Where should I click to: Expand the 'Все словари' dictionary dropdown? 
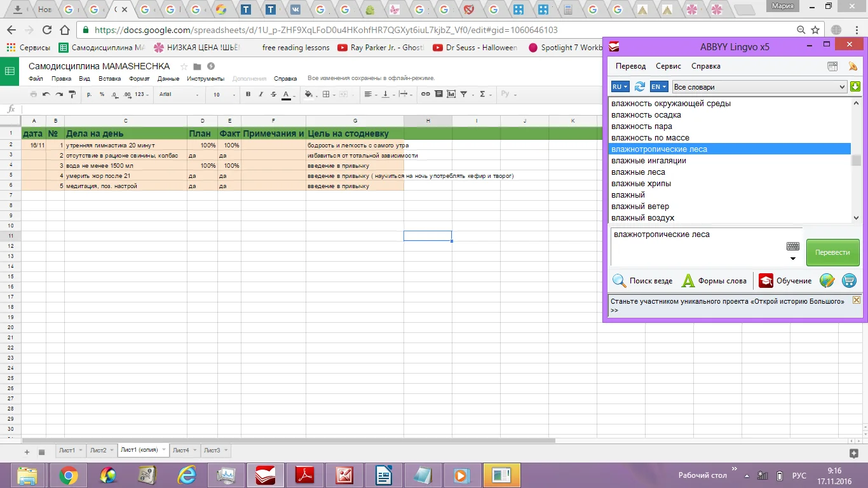click(x=843, y=87)
